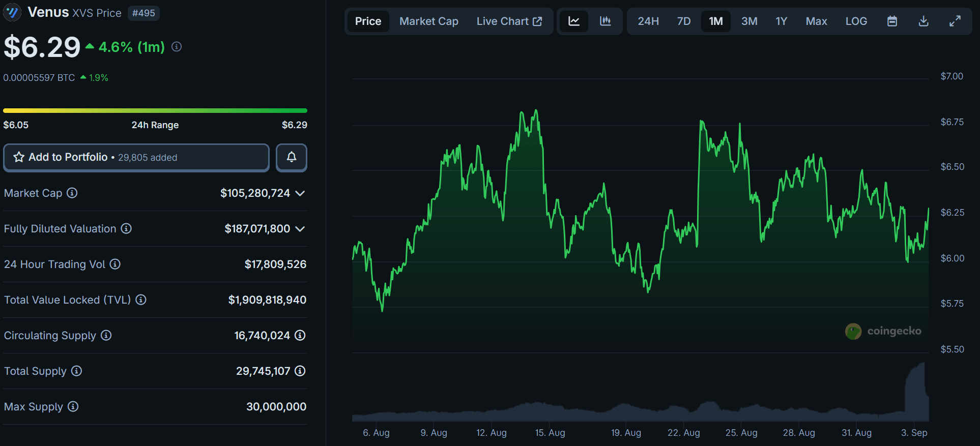Click the $187,071,800 valuation value
The image size is (980, 446).
(257, 228)
